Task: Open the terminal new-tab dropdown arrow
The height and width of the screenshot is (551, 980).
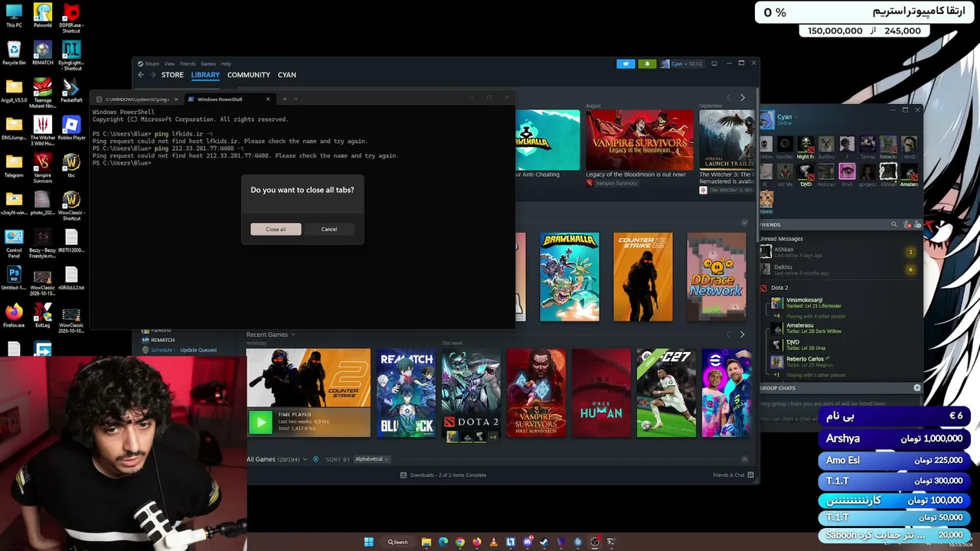Action: (x=296, y=99)
